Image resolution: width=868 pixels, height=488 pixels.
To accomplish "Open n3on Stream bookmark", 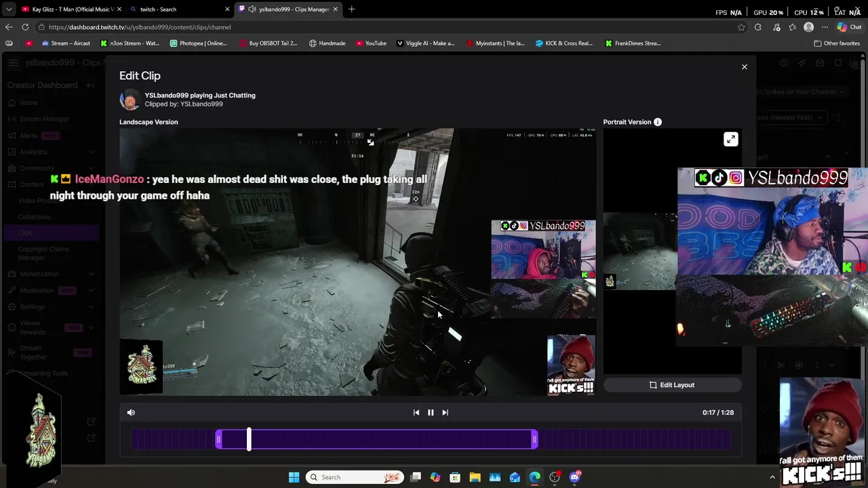I will coord(130,43).
